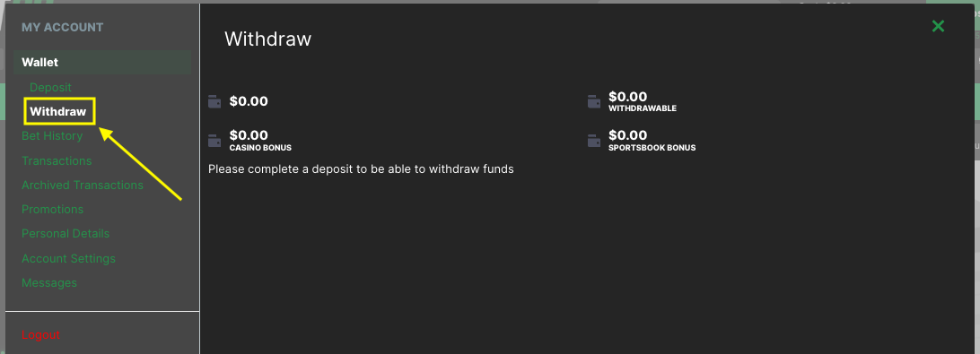Open the Deposit section
Viewport: 980px width, 354px height.
coord(50,88)
